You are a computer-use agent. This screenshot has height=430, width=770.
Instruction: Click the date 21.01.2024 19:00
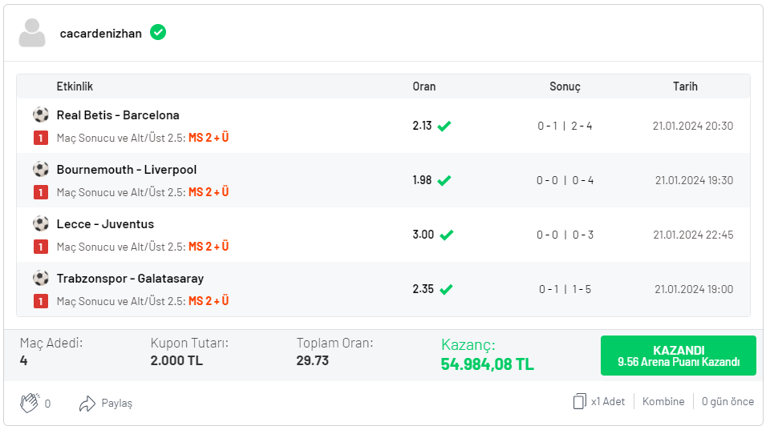tap(694, 290)
